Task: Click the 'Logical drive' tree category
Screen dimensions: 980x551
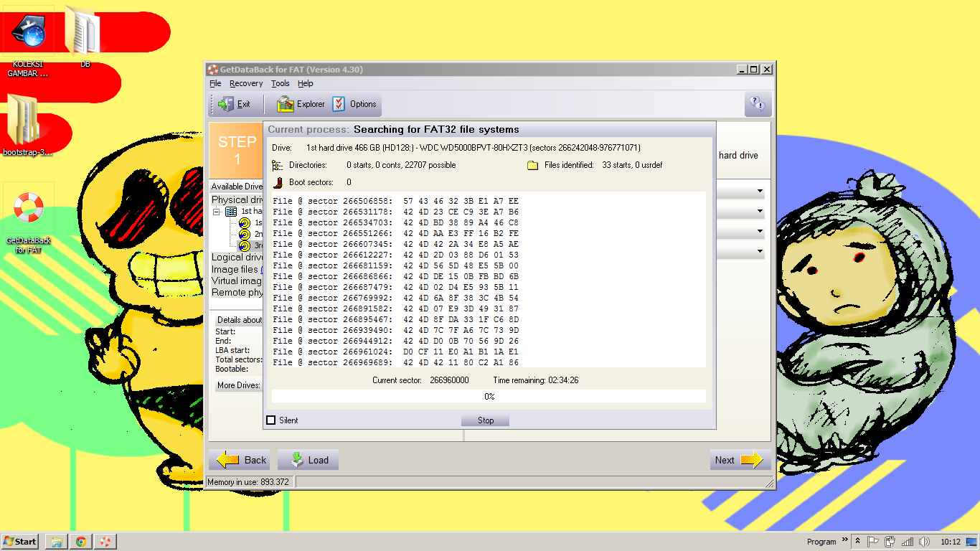Action: 237,257
